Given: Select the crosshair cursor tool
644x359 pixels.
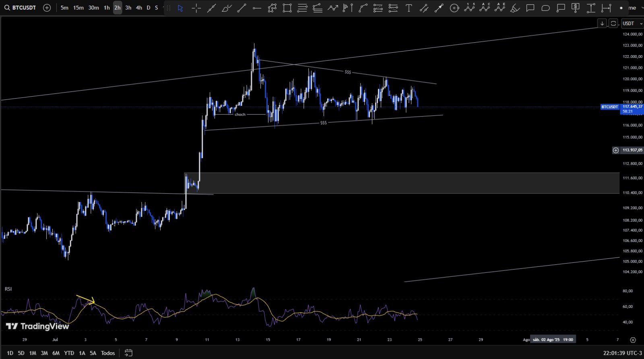Looking at the screenshot, I should click(196, 8).
